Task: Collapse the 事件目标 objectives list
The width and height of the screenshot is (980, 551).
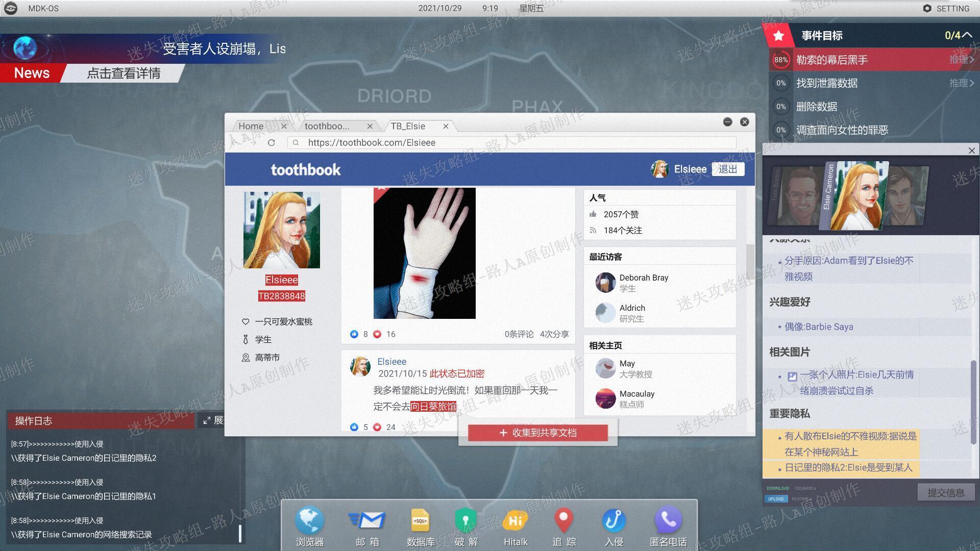Action: pyautogui.click(x=967, y=35)
